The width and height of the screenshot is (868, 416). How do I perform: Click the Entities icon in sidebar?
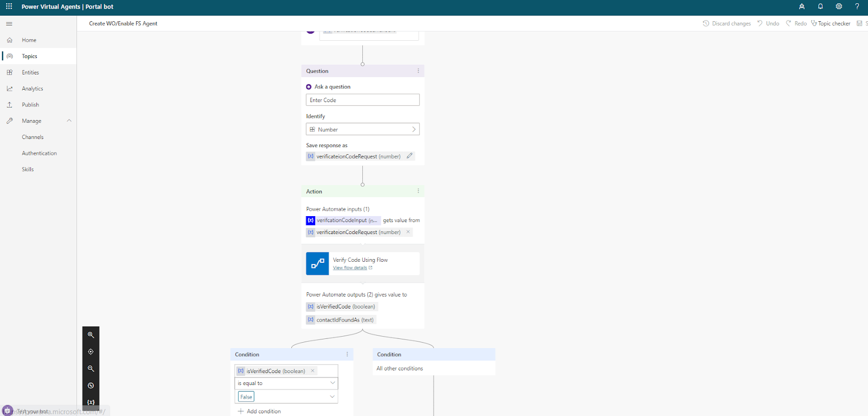tap(10, 72)
